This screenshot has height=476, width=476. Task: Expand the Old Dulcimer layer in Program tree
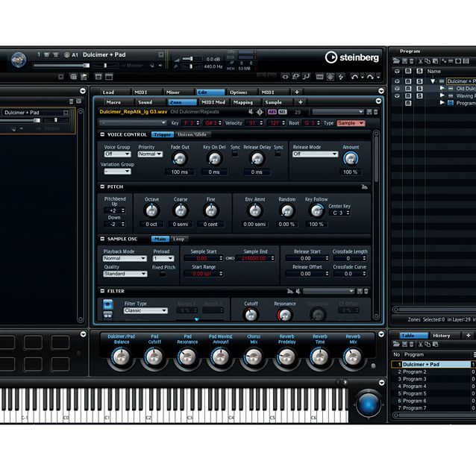[x=442, y=88]
